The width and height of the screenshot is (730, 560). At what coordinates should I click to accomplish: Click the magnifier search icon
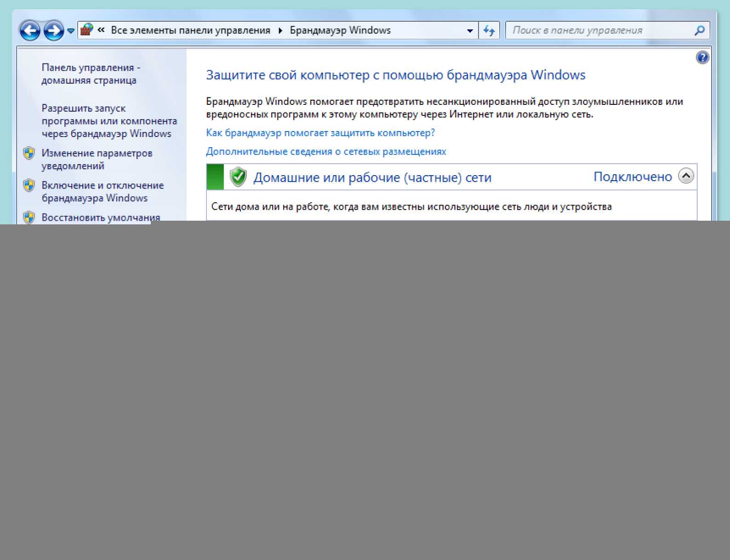pos(700,30)
